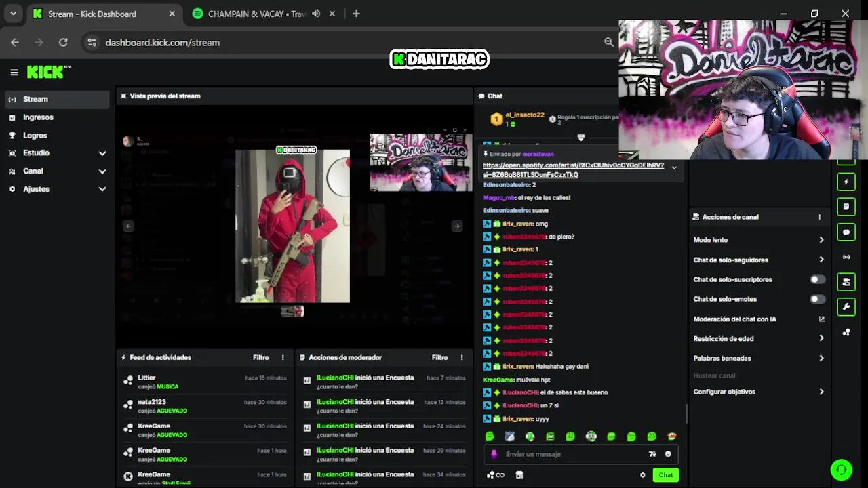This screenshot has height=488, width=868.
Task: Mute the CHAMPAIN & VACAY Spotify tab audio
Action: [316, 14]
